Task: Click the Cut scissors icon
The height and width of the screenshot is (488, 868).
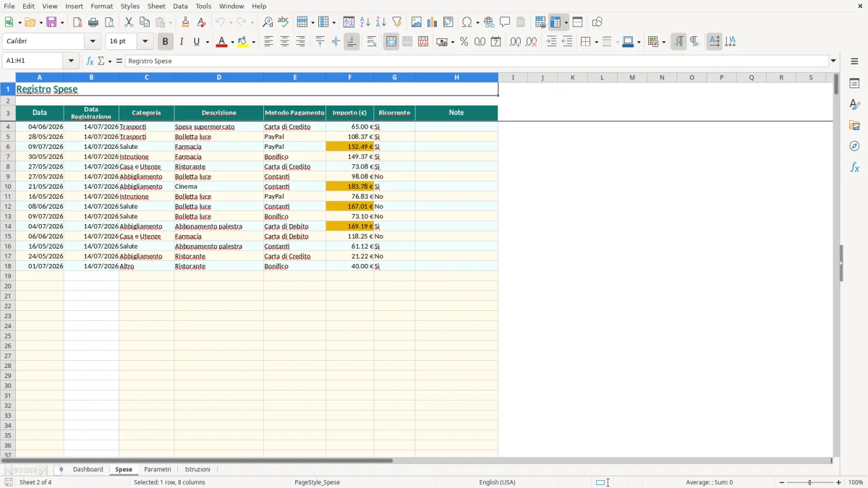Action: coord(129,22)
